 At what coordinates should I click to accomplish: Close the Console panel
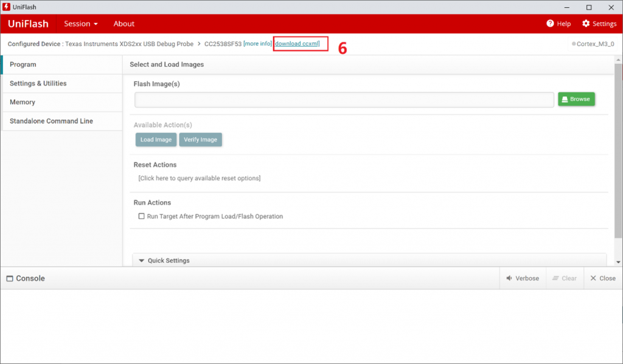(603, 278)
